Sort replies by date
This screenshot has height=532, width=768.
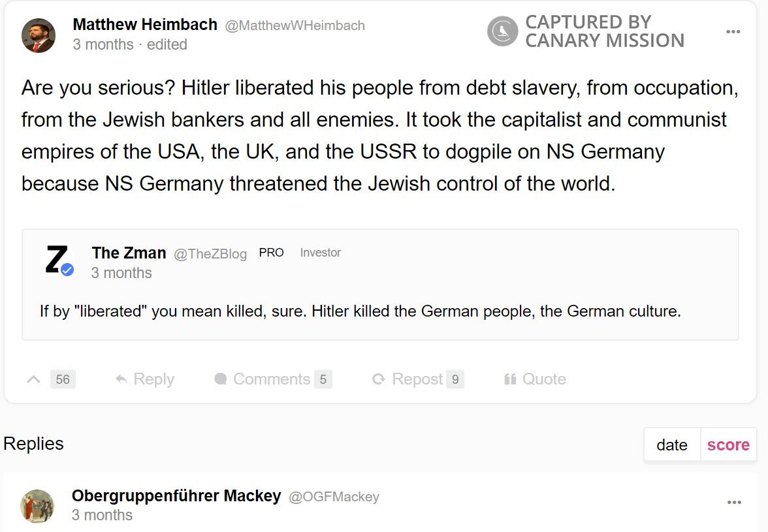[x=672, y=445]
